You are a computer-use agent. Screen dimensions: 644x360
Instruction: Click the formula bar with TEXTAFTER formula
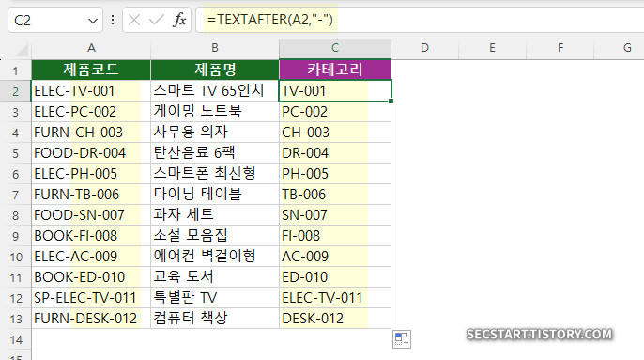click(420, 20)
